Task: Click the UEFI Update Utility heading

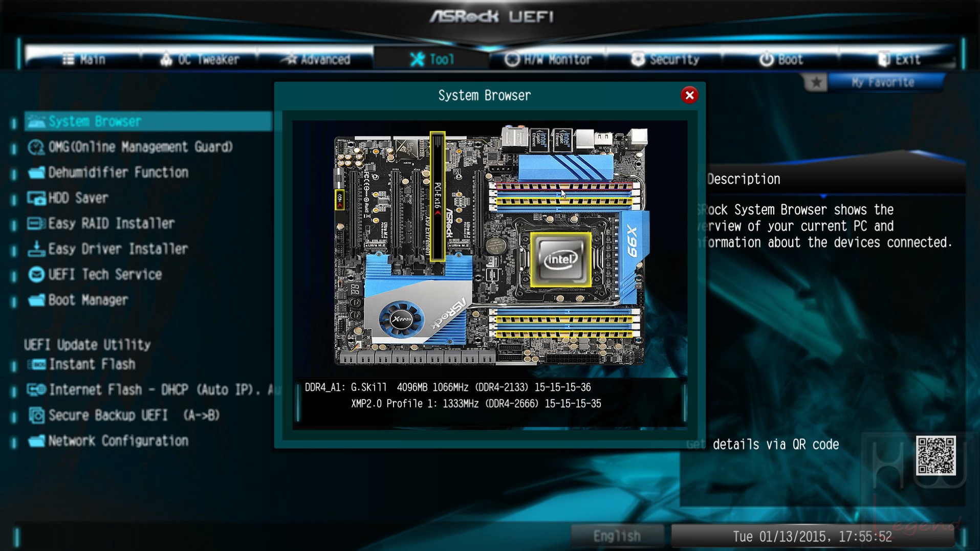Action: point(88,344)
